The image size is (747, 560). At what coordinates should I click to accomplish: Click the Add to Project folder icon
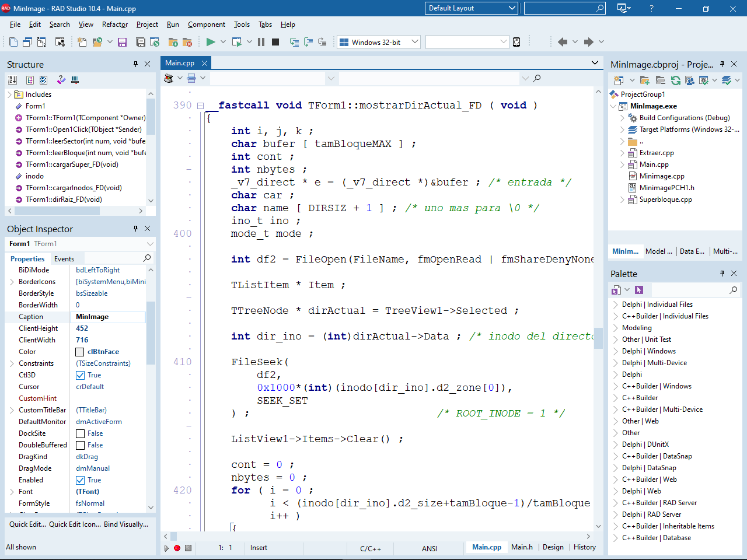pos(173,42)
